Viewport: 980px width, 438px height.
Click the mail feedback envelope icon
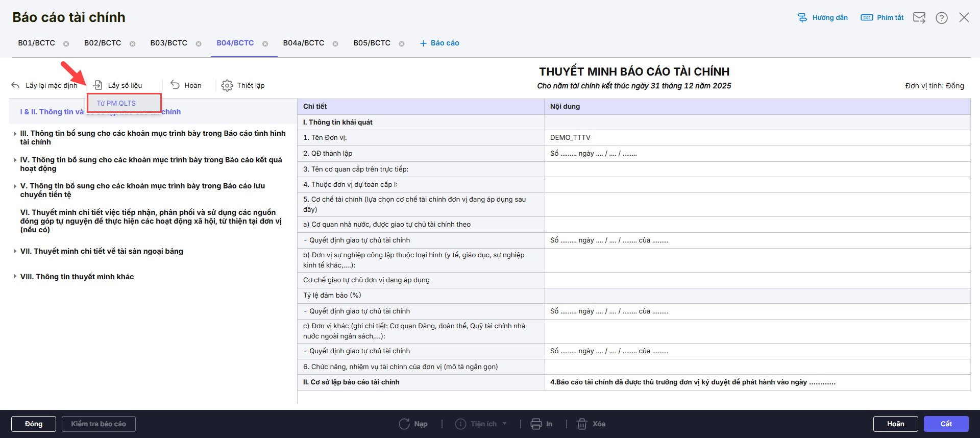[x=919, y=18]
